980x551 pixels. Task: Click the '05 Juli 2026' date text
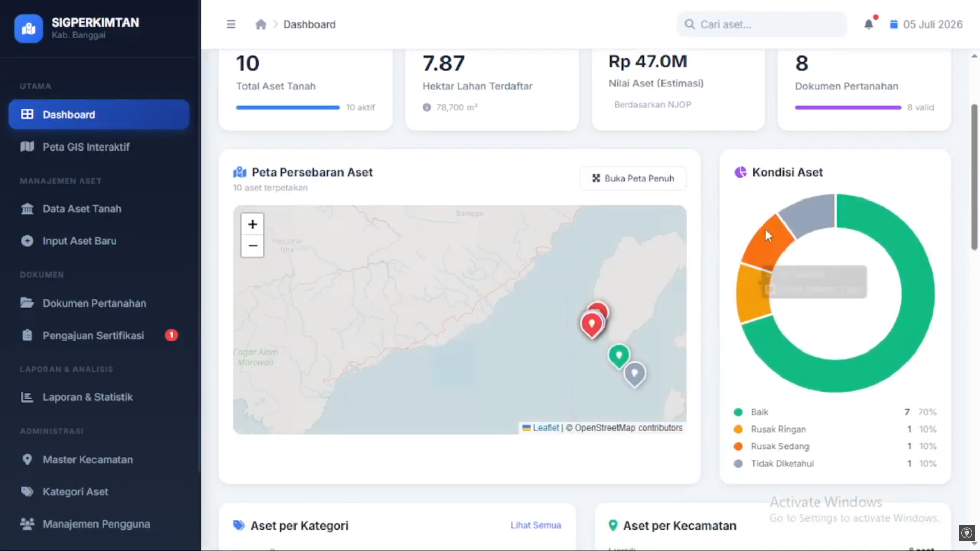933,24
